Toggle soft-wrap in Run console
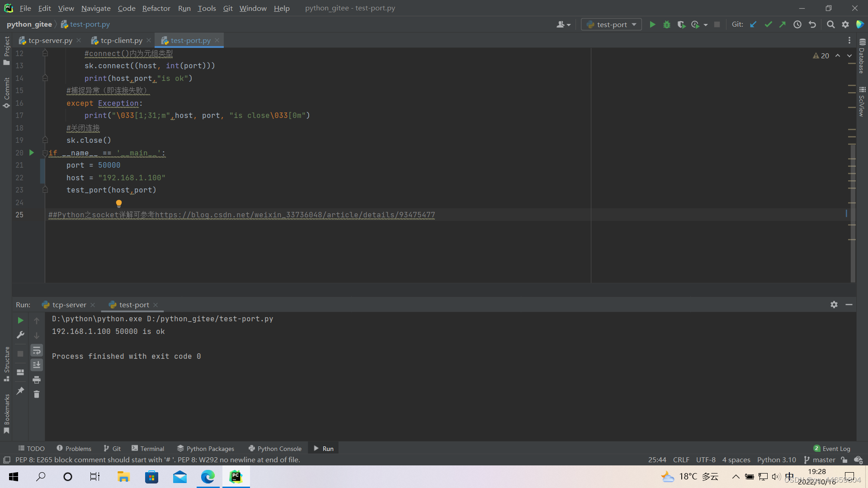Image resolution: width=868 pixels, height=488 pixels. click(37, 351)
